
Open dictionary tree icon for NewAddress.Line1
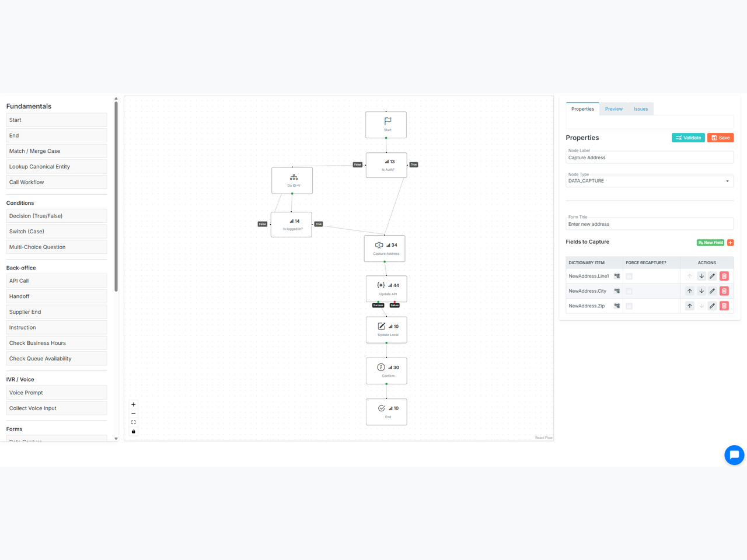617,276
